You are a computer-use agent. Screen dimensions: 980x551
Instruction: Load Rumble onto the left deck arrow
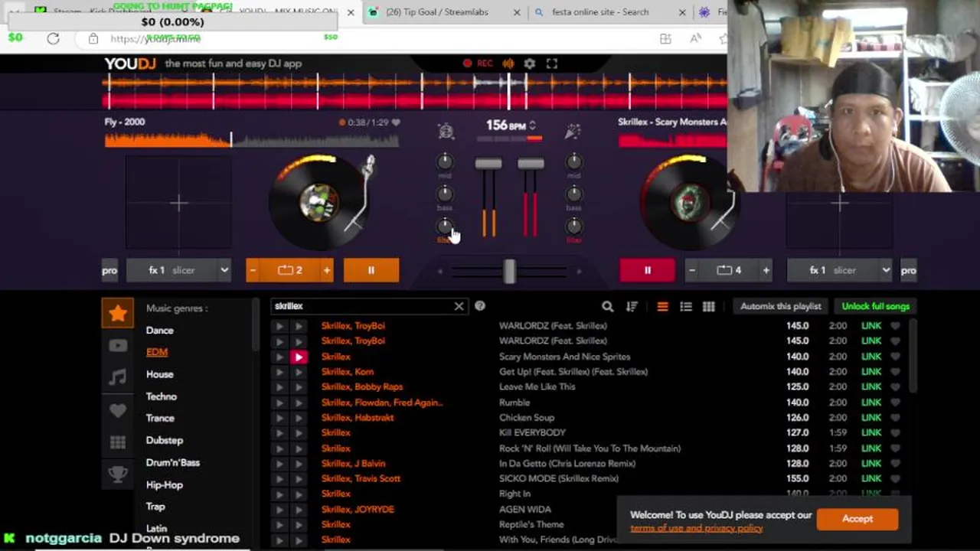point(279,403)
